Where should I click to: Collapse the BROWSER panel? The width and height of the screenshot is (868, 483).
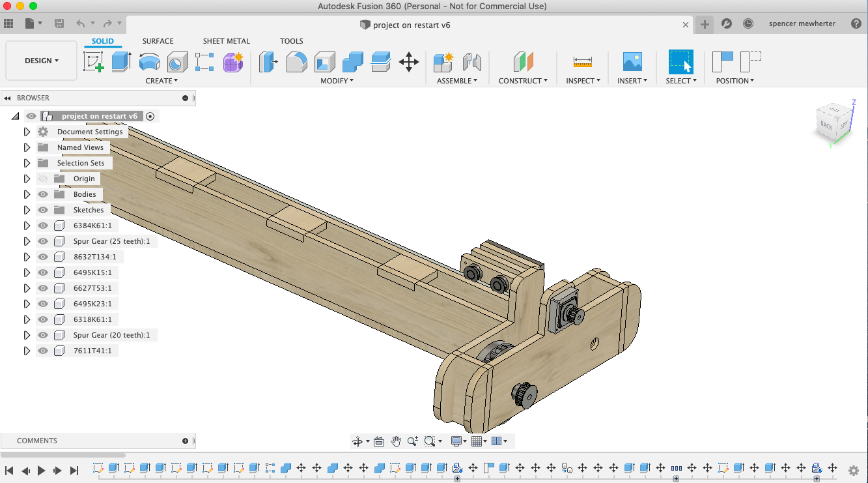[x=7, y=98]
